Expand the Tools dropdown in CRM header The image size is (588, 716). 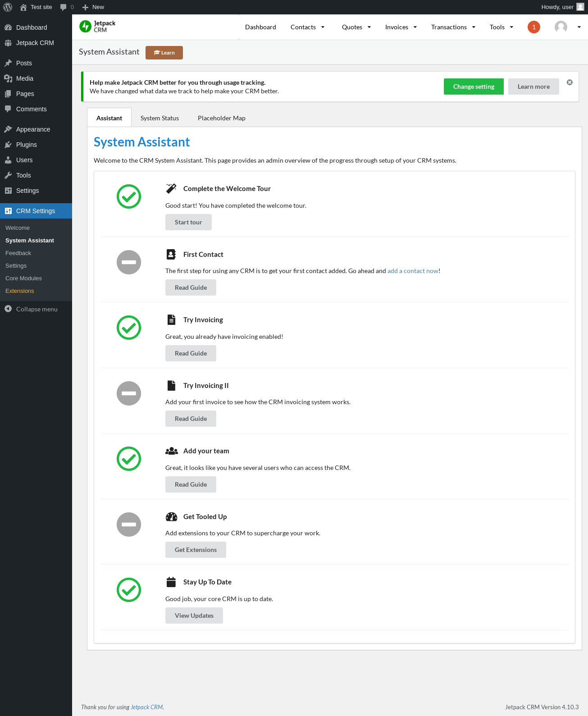coord(501,27)
